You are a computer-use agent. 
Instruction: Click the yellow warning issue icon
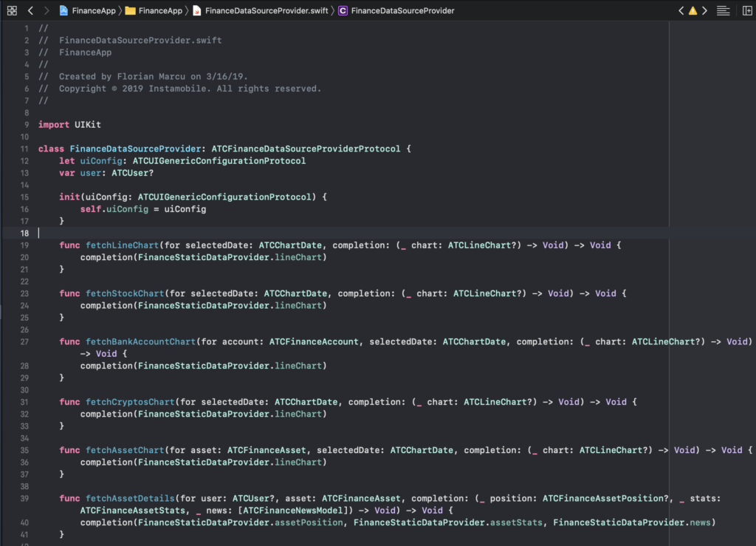tap(693, 11)
